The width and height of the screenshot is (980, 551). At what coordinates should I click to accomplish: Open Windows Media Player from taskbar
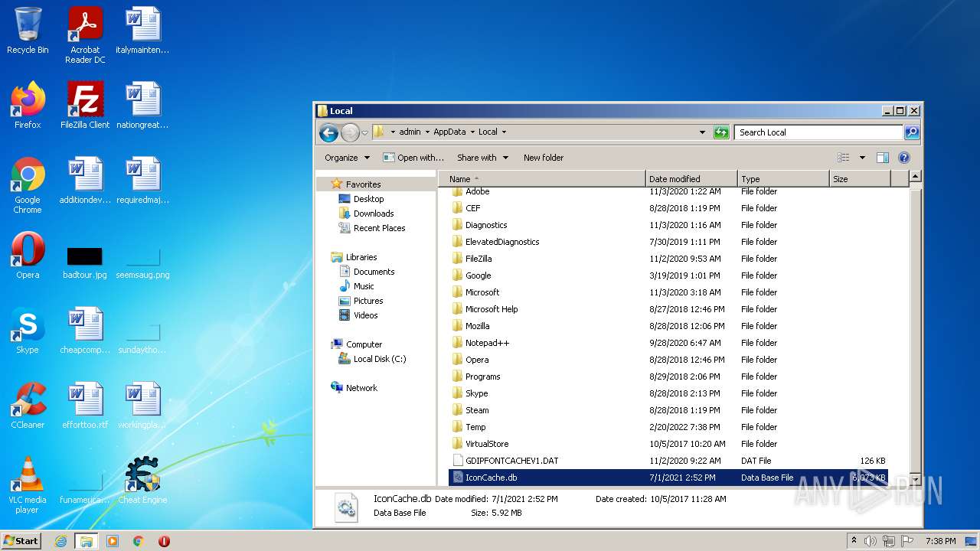[x=113, y=541]
